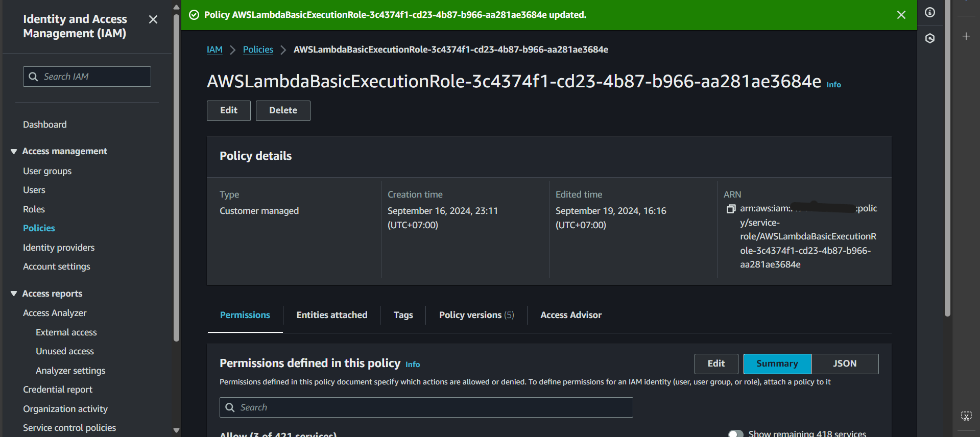This screenshot has width=980, height=437.
Task: Click creation time 'September 16, 2024, 23:11'
Action: (442, 211)
